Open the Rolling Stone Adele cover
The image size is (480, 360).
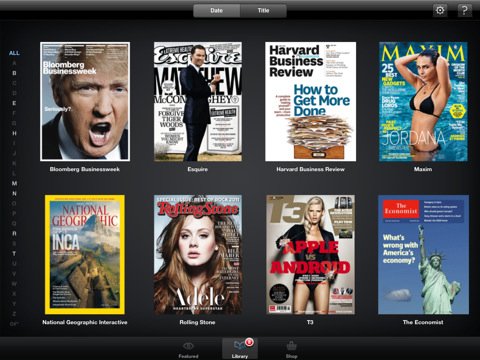click(198, 255)
